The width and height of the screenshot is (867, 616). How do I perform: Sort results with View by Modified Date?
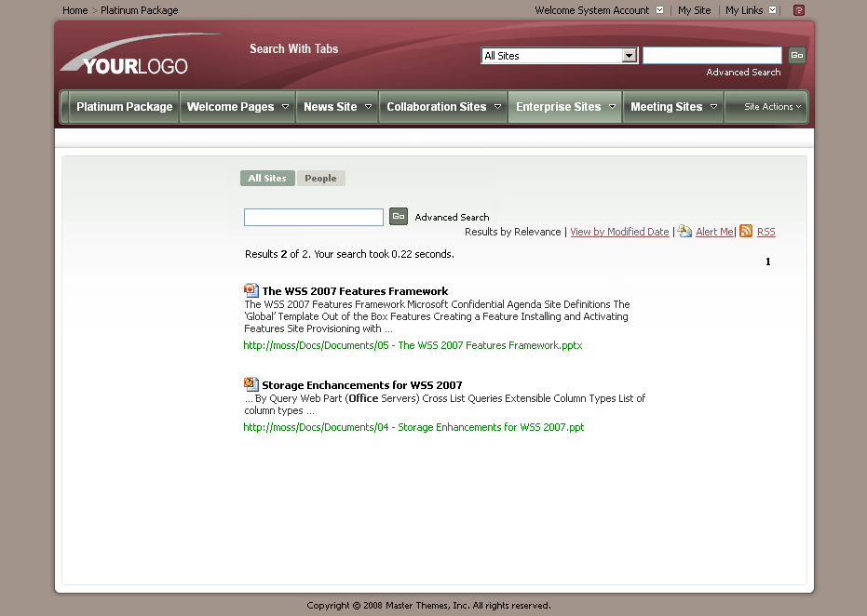[618, 231]
